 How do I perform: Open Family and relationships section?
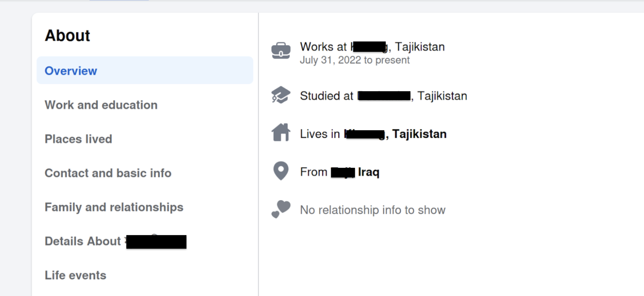click(x=114, y=207)
